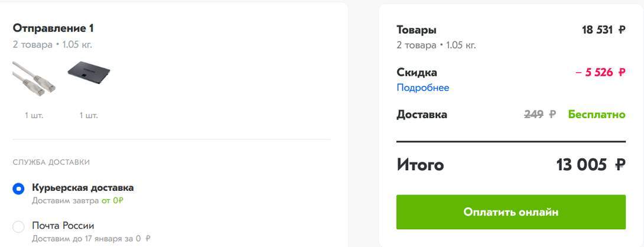Open the Ethernet cable product thumbnail
Viewport: 644px width, 247px height.
coord(34,79)
